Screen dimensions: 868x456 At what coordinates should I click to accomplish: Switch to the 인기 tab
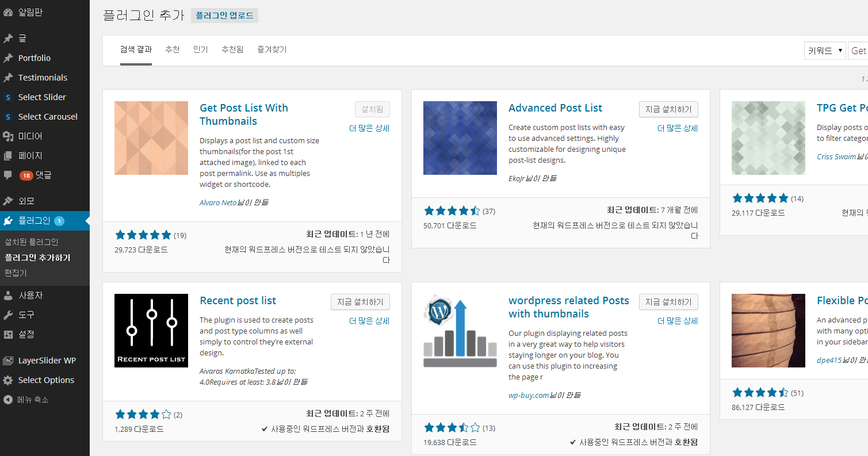[201, 49]
